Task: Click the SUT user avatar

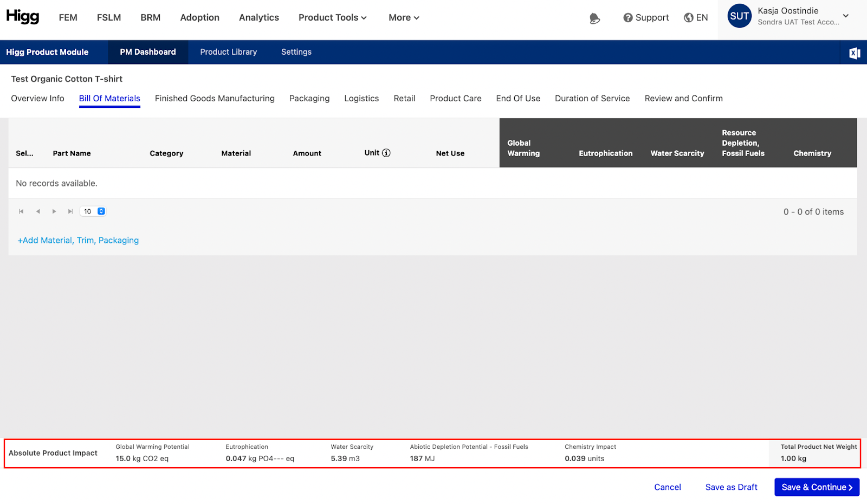Action: coord(739,16)
